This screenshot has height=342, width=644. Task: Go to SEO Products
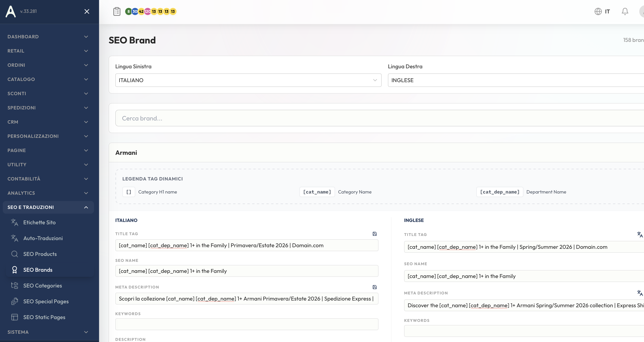tap(50, 254)
